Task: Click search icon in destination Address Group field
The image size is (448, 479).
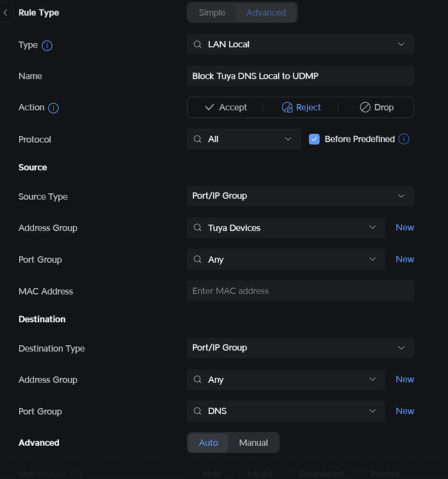Action: [198, 379]
